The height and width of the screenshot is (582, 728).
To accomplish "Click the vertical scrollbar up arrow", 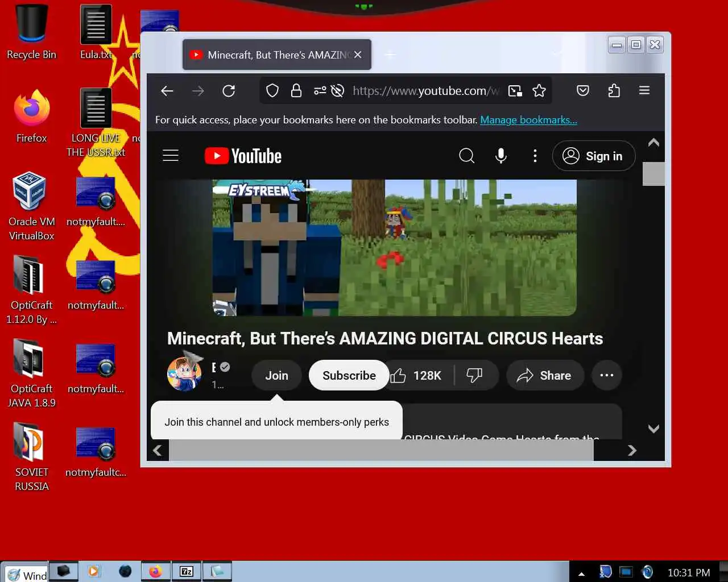I will [x=653, y=142].
